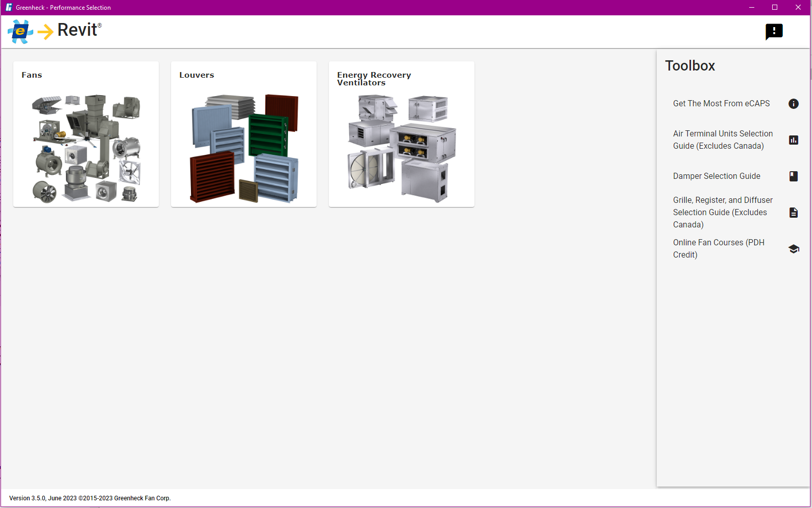812x508 pixels.
Task: Click the graduation cap icon for Online Fan Courses
Action: (x=794, y=249)
